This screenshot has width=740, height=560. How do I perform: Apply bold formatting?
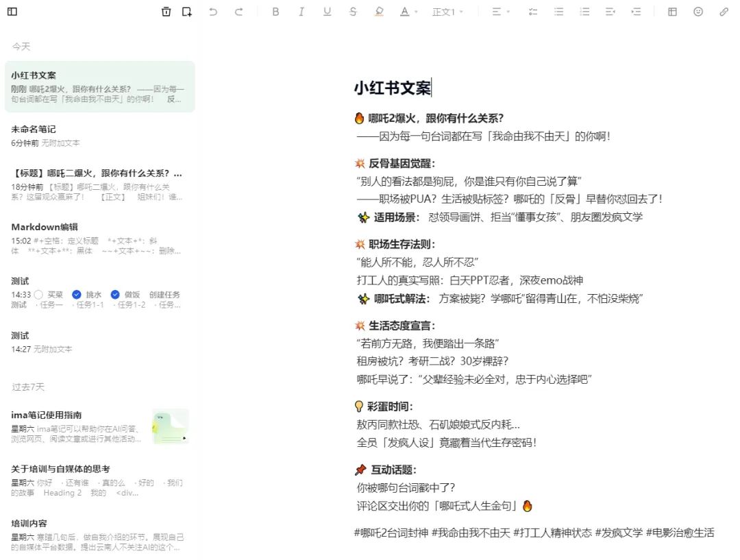275,12
